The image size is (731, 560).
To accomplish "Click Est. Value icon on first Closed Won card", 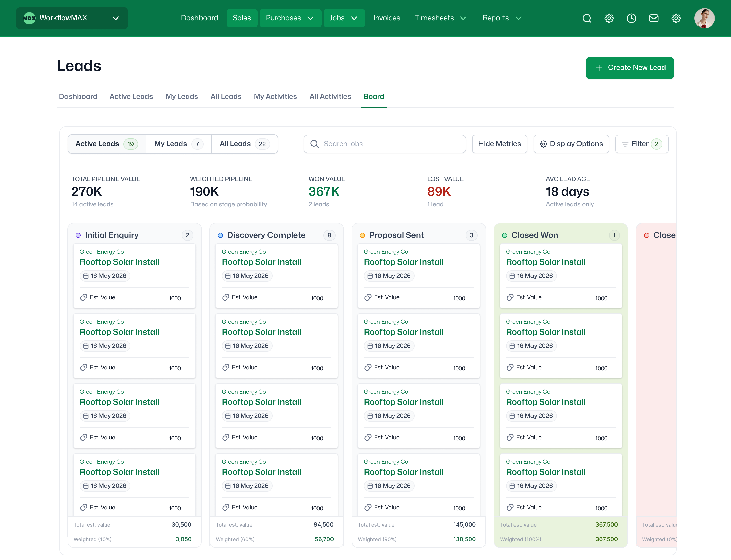I will (510, 297).
